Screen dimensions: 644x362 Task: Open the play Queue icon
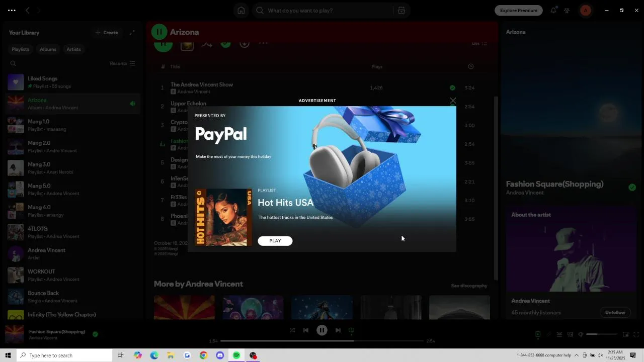[559, 334]
